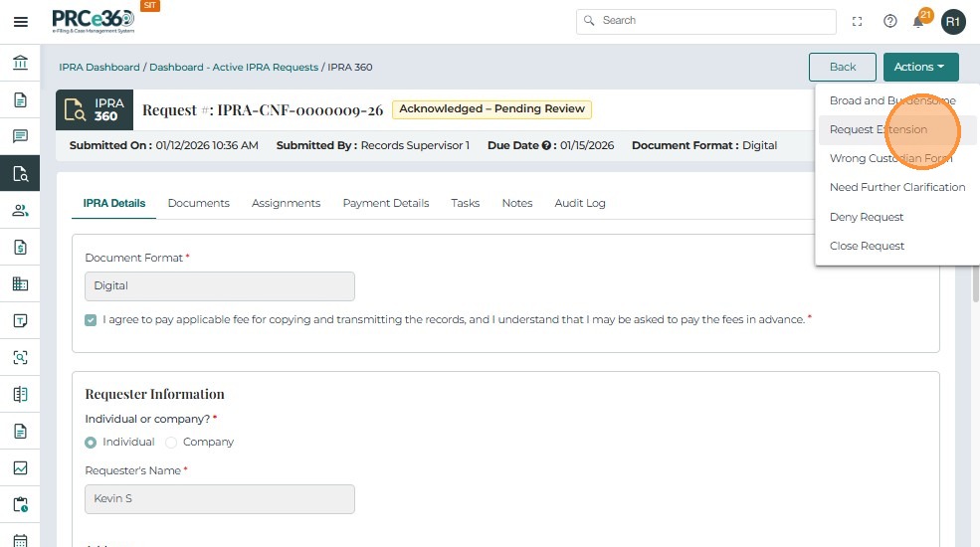980x547 pixels.
Task: Click the magnifier icon in Search box
Action: click(x=589, y=21)
